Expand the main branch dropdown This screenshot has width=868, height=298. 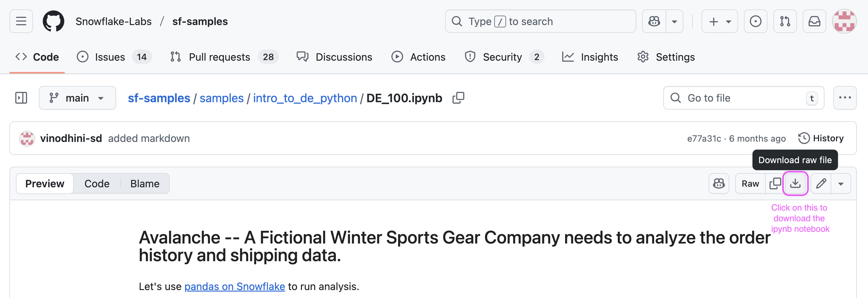pos(77,98)
